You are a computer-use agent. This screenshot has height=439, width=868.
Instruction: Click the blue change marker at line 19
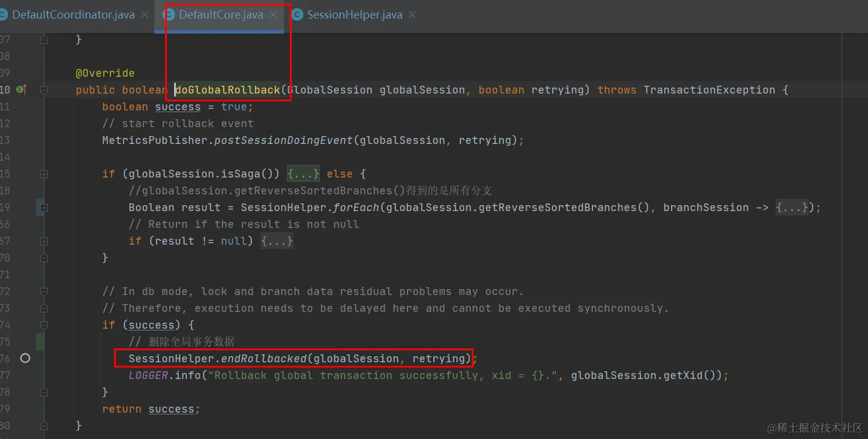[40, 208]
